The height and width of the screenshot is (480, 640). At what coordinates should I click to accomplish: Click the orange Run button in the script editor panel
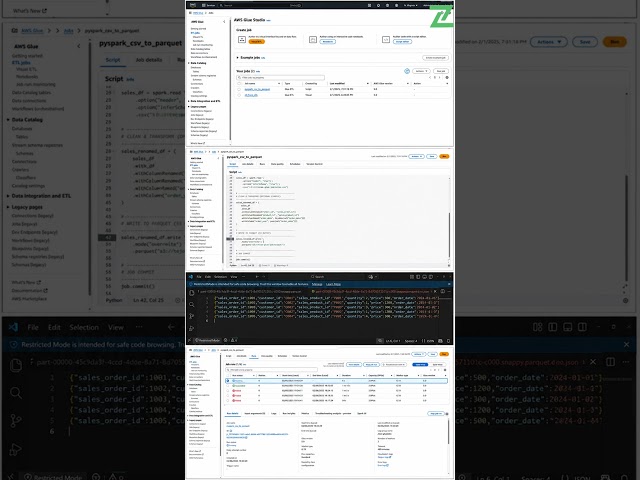(x=444, y=156)
